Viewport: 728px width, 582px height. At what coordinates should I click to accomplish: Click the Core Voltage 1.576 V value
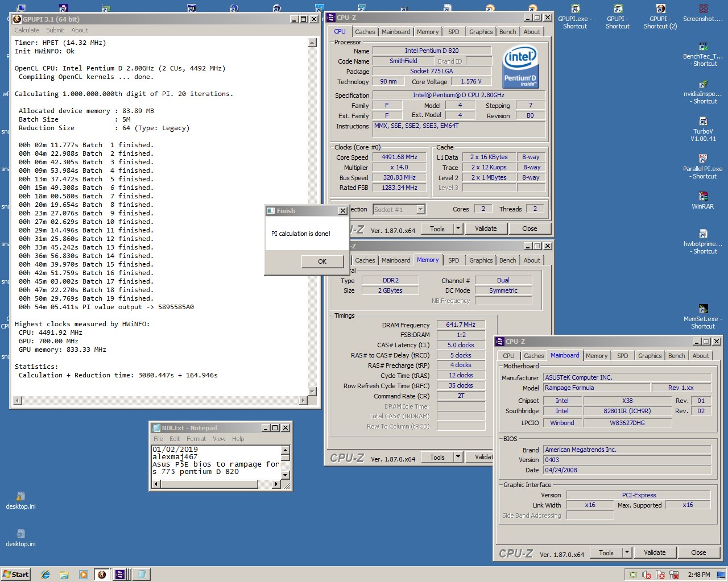point(471,81)
